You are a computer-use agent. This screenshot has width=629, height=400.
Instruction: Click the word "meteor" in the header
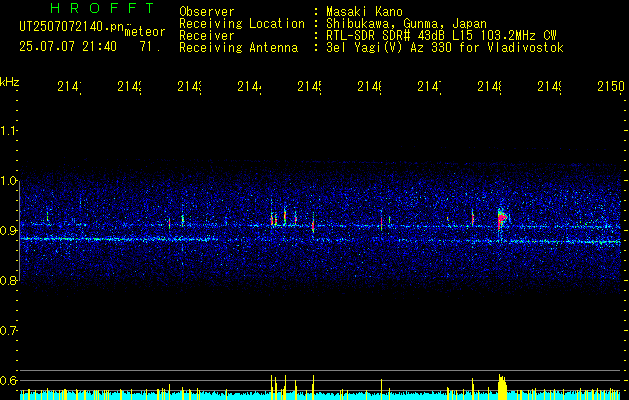(144, 32)
